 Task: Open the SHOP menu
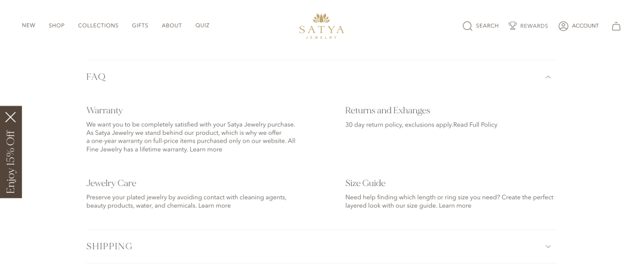tap(57, 26)
